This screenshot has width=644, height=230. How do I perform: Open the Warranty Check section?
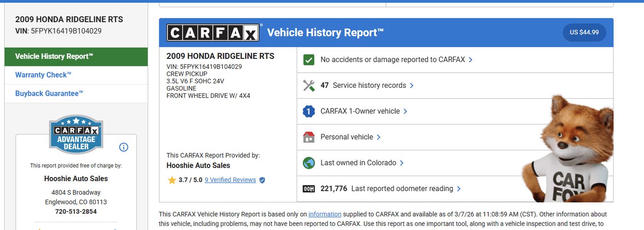point(43,75)
